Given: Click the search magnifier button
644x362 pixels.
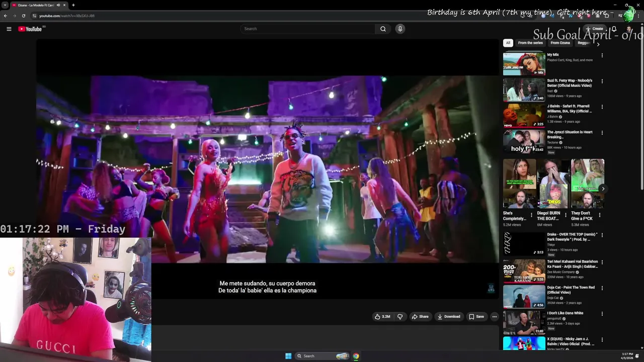Looking at the screenshot, I should [x=383, y=29].
